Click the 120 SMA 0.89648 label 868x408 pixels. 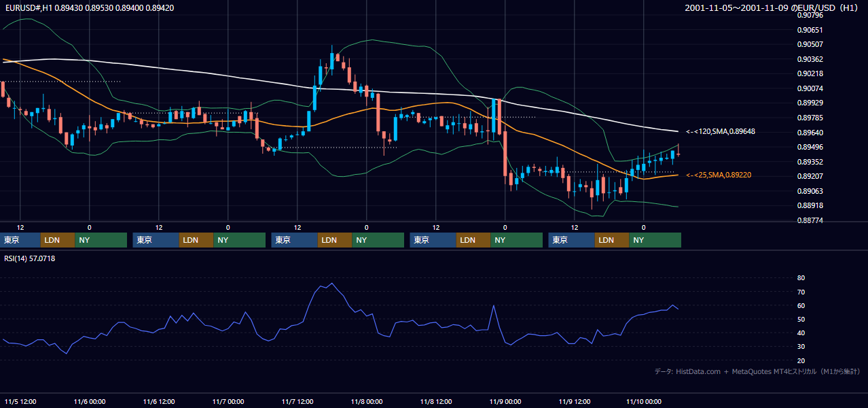721,131
